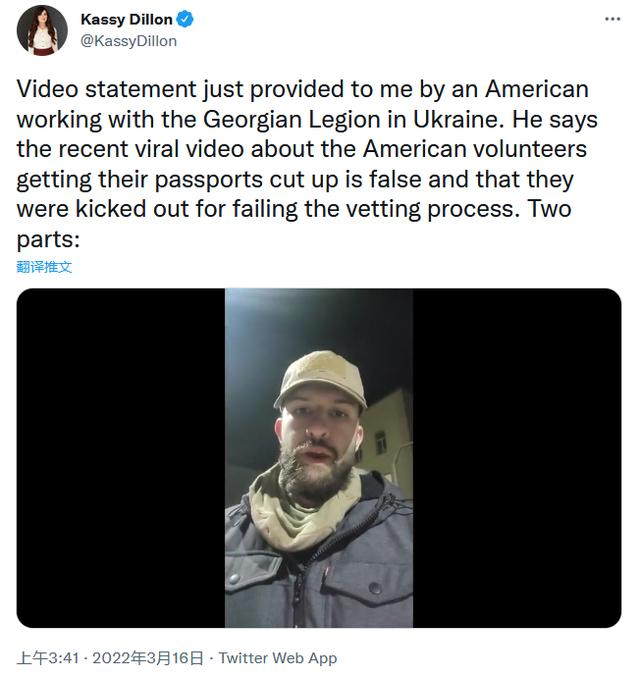Click the left black bar of the video
This screenshot has width=640, height=676.
120,458
